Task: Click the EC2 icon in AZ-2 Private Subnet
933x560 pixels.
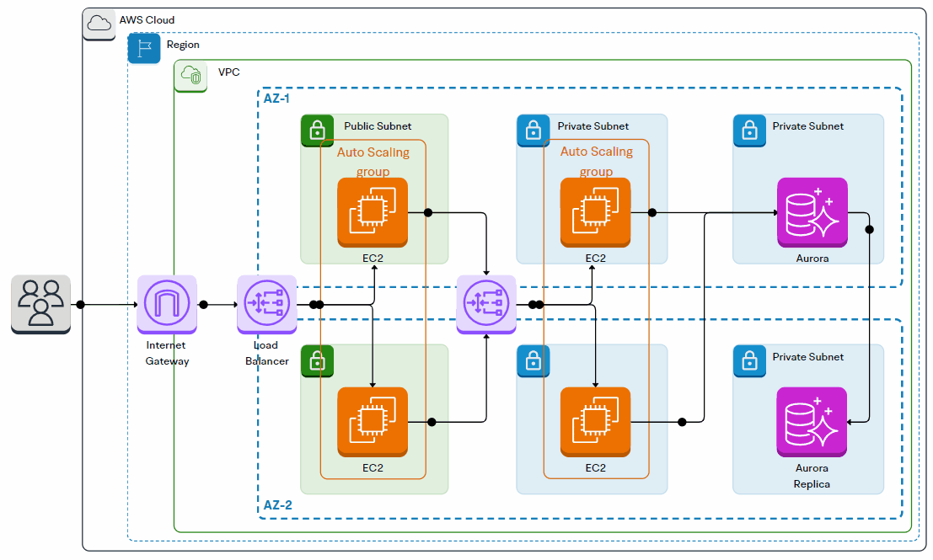Action: coord(595,421)
